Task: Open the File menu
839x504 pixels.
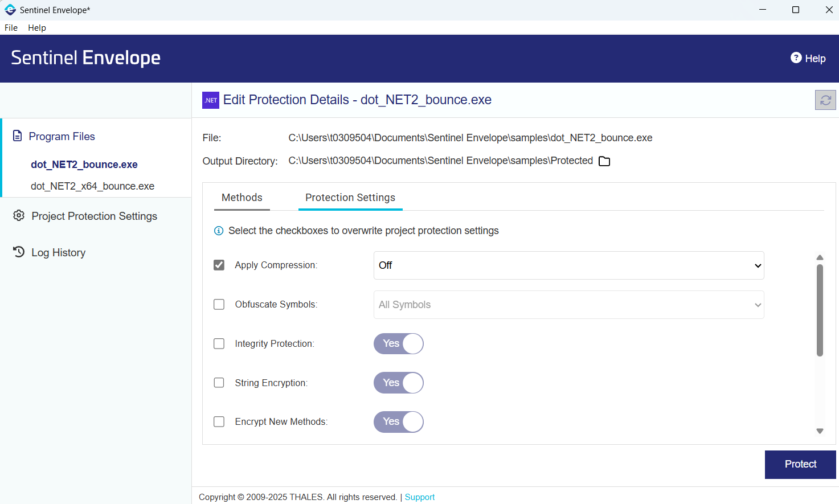Action: [11, 27]
